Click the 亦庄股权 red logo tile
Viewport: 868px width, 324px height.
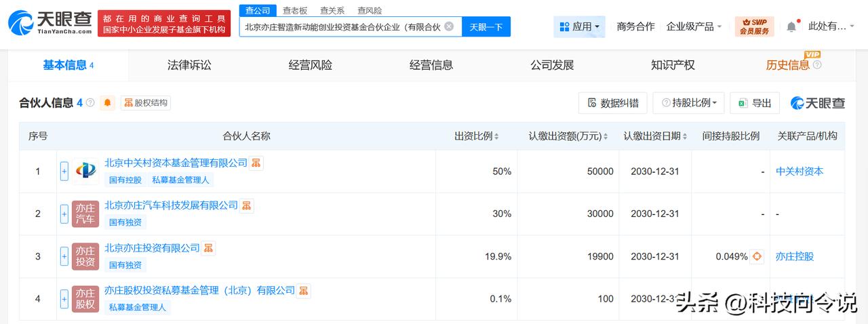pos(85,298)
